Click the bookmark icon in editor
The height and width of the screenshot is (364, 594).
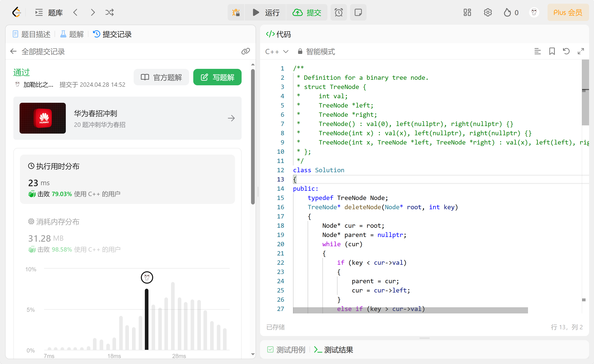tap(552, 51)
